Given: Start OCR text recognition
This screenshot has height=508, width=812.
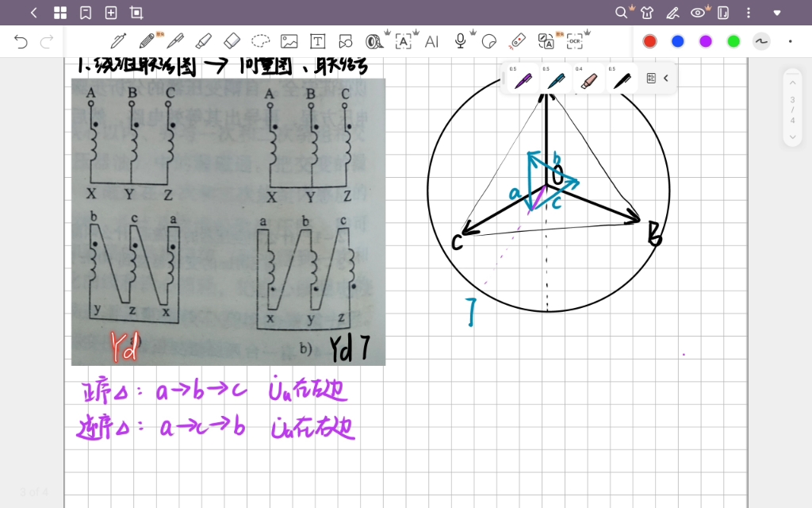Looking at the screenshot, I should click(x=574, y=41).
